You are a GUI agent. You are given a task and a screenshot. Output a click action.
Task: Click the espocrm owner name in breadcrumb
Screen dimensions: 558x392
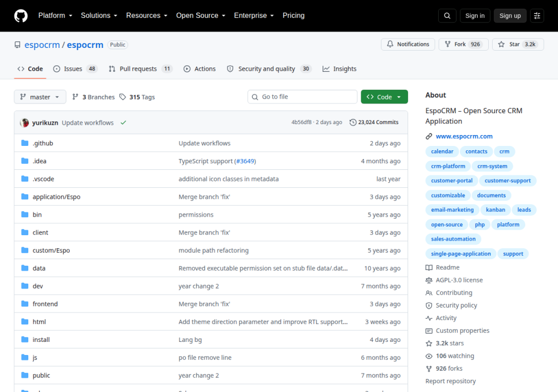(x=42, y=45)
